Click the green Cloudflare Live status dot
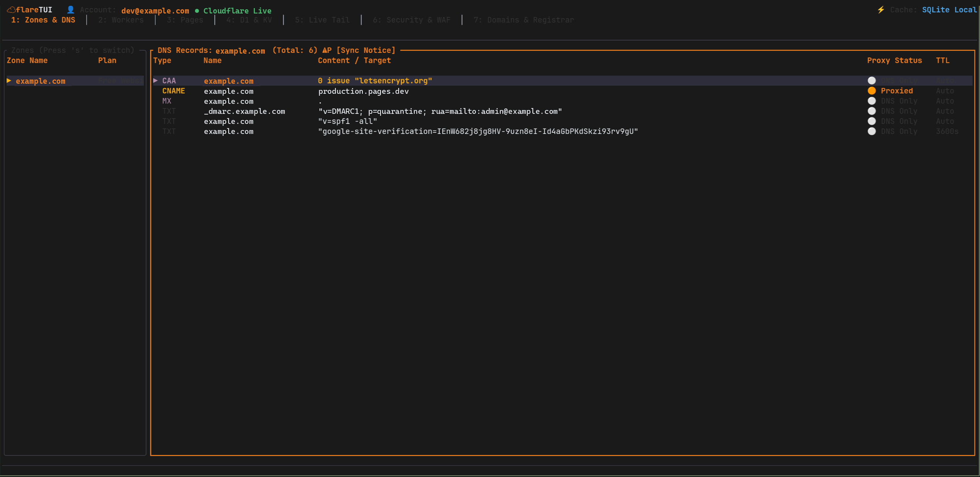The image size is (980, 477). pos(197,11)
